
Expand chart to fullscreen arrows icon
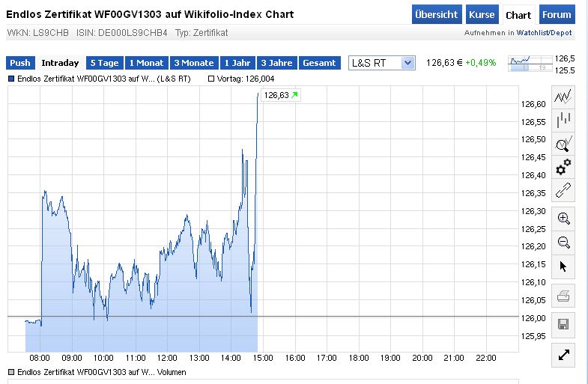(x=563, y=355)
